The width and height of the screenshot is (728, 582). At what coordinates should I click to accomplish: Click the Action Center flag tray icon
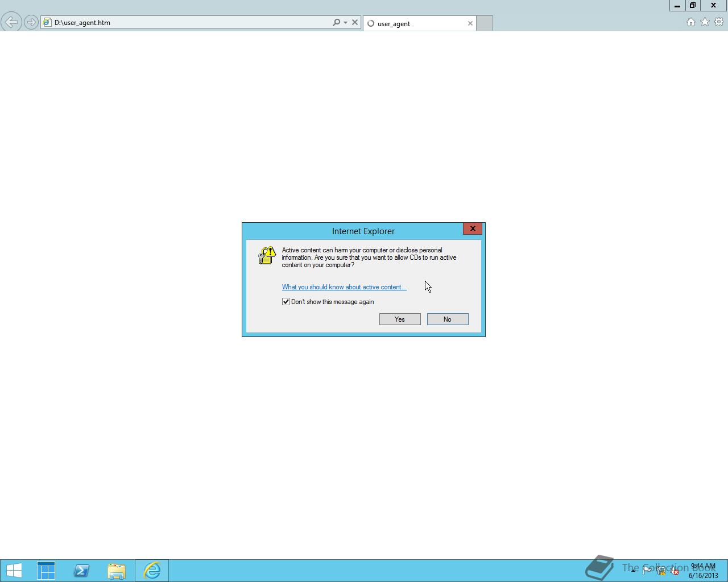[647, 571]
